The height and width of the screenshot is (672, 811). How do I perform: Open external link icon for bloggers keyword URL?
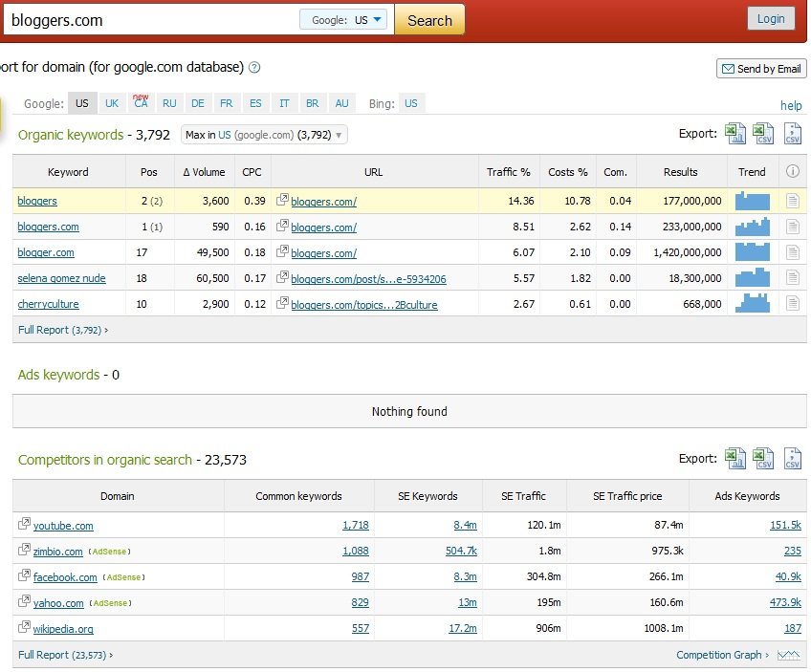coord(282,200)
